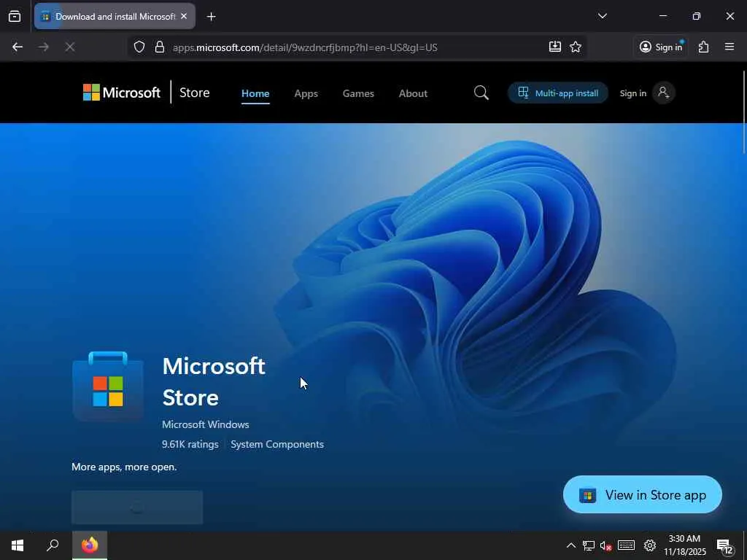
Task: Open the Firefox hamburger menu
Action: [x=729, y=47]
